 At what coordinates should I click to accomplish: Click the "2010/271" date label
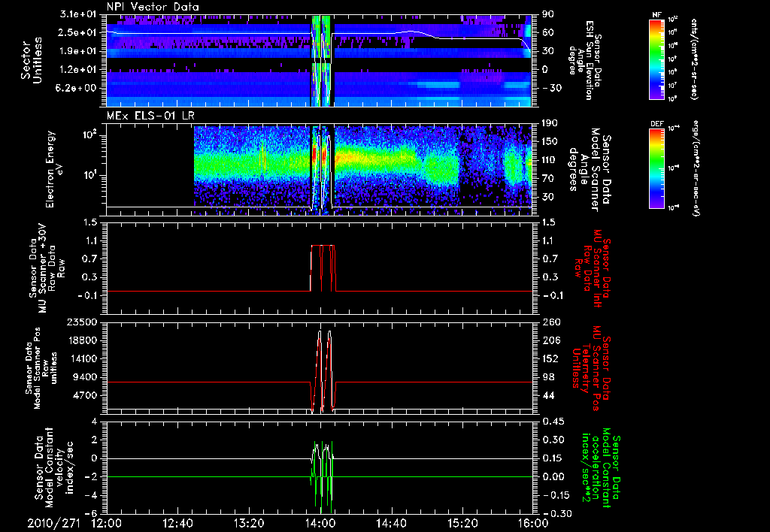pos(54,523)
